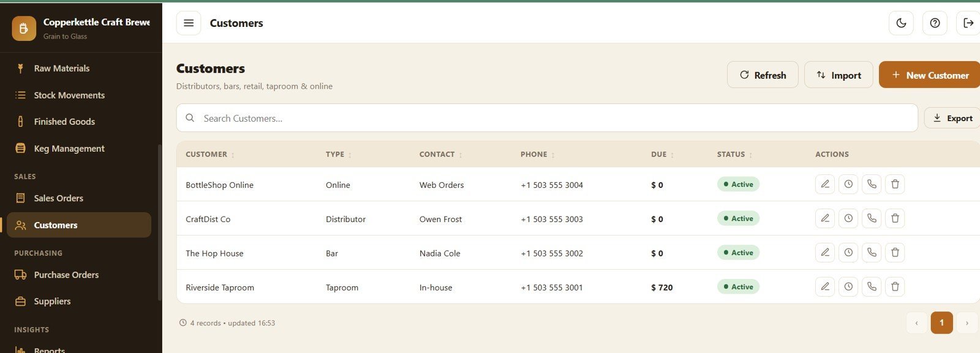Image resolution: width=980 pixels, height=353 pixels.
Task: Click the Import button
Action: (x=839, y=75)
